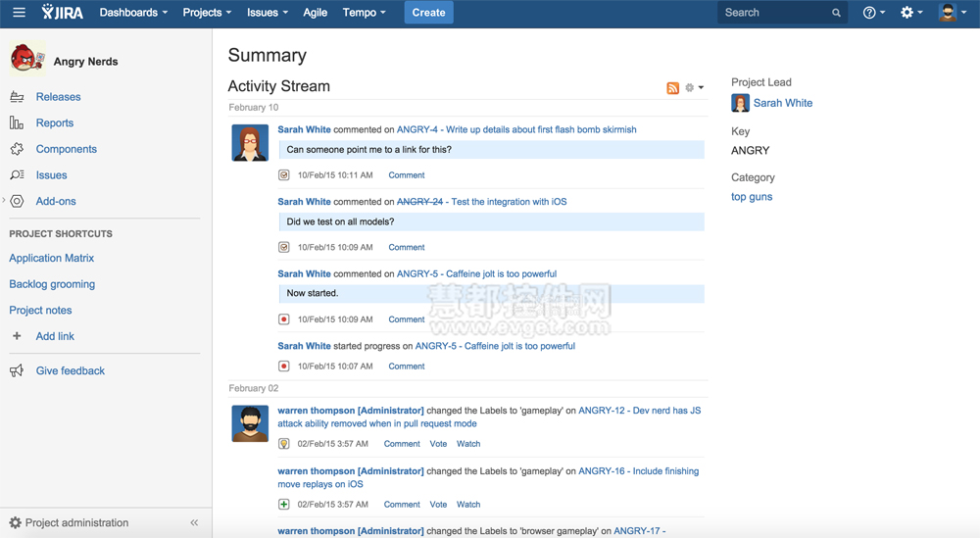Open the Tempo menu
Image resolution: width=980 pixels, height=538 pixels.
tap(365, 13)
